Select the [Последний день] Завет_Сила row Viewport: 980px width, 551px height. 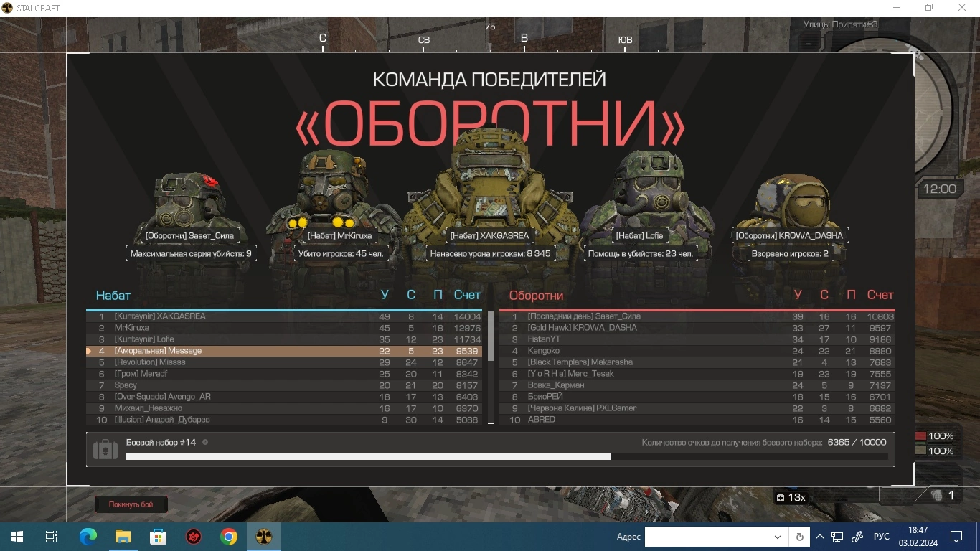pyautogui.click(x=697, y=316)
